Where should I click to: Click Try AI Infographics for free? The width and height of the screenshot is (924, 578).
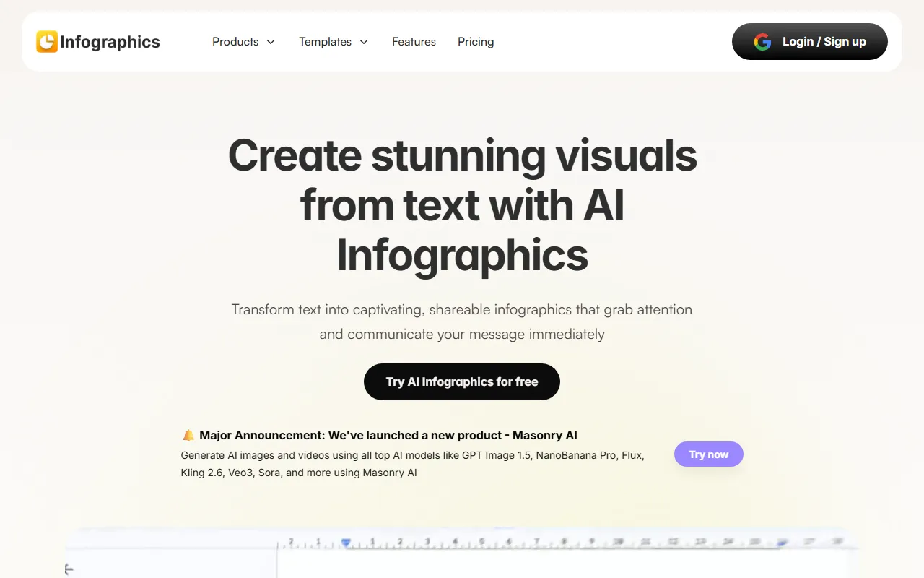click(x=462, y=381)
